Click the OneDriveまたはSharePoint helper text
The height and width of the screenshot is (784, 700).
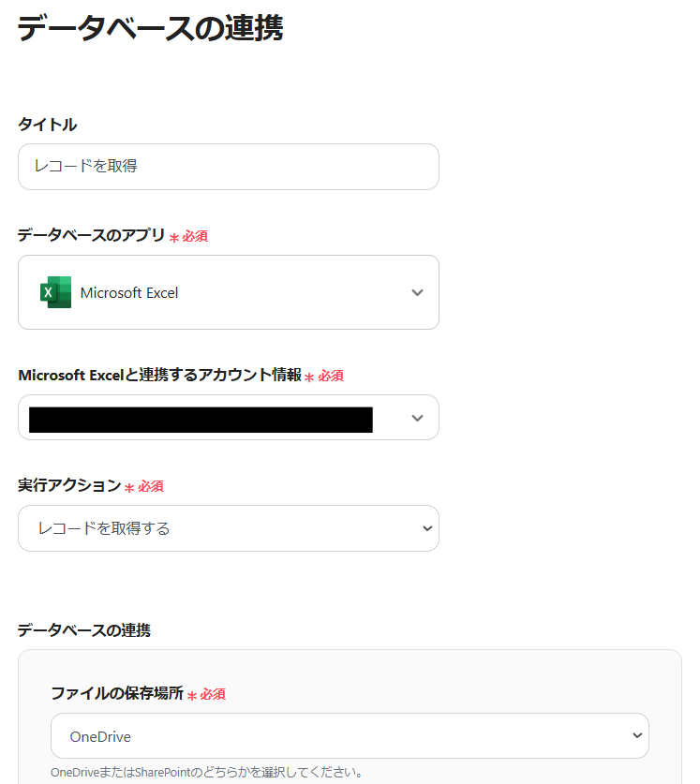[207, 774]
